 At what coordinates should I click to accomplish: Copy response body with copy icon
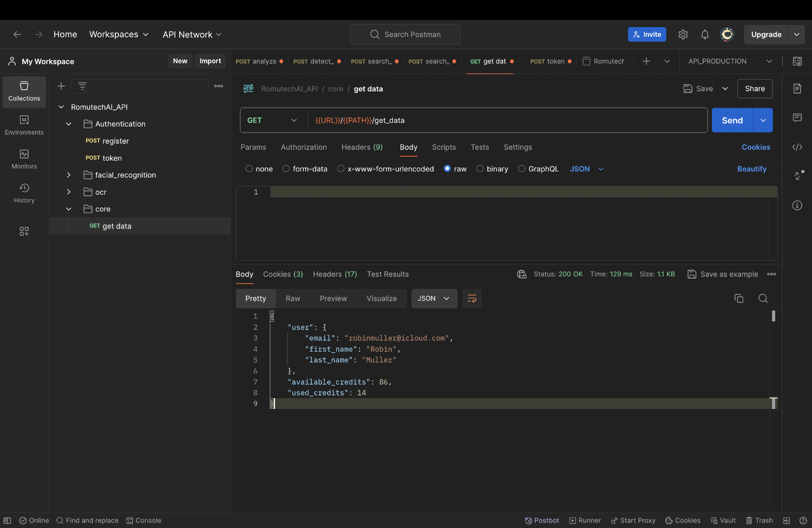click(739, 299)
